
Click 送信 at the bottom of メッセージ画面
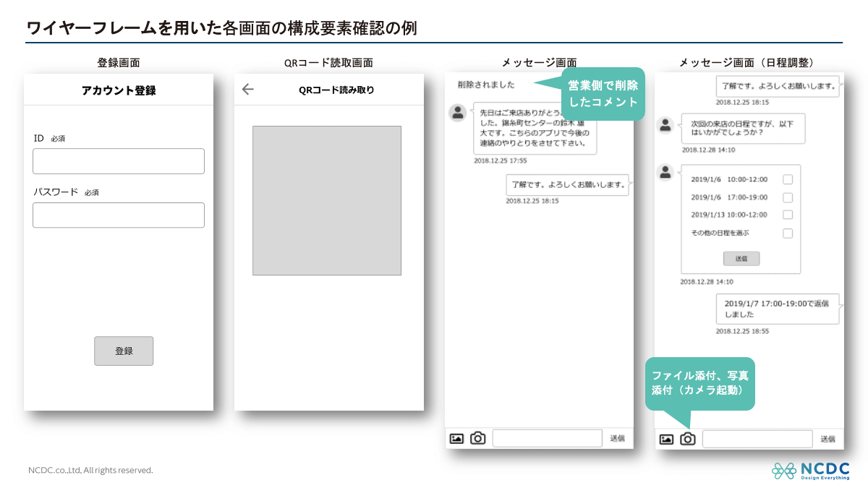click(617, 438)
